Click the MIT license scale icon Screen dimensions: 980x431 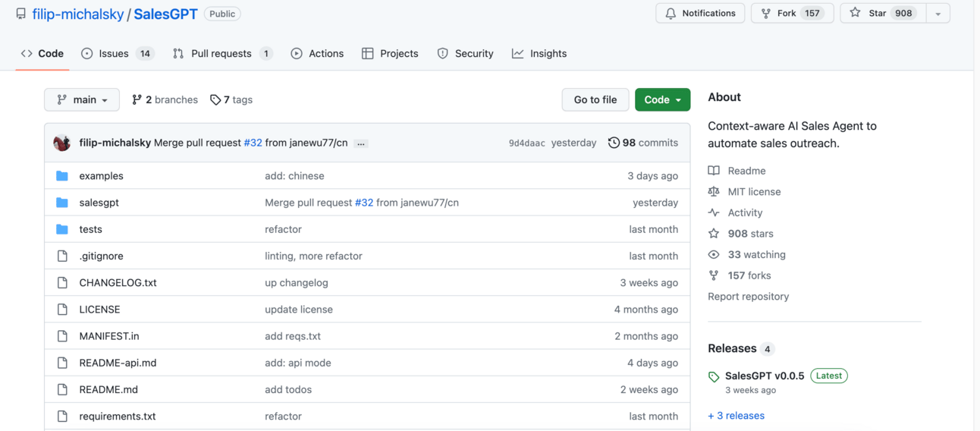(714, 192)
